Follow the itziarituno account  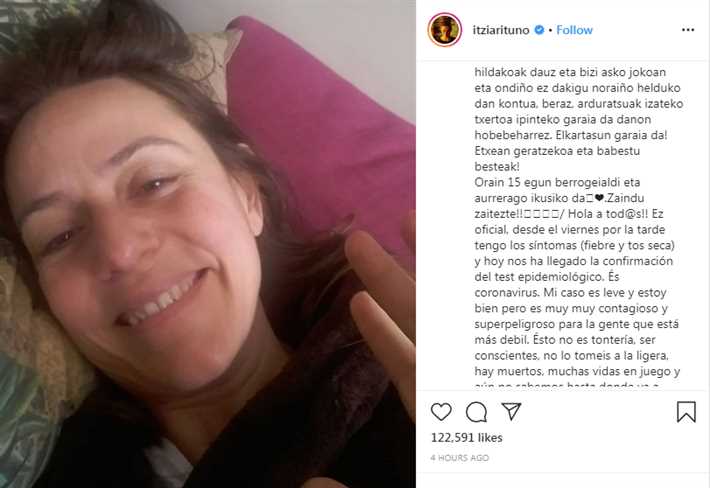tap(574, 30)
